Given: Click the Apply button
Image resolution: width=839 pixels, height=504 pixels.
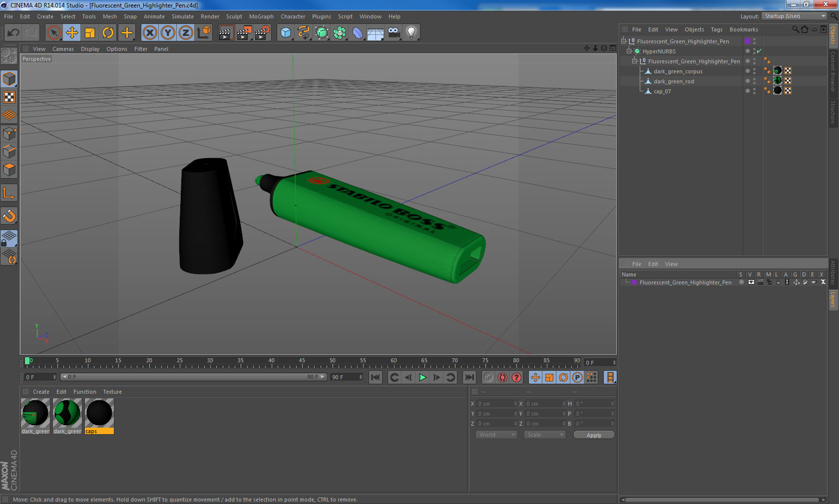Looking at the screenshot, I should tap(594, 435).
